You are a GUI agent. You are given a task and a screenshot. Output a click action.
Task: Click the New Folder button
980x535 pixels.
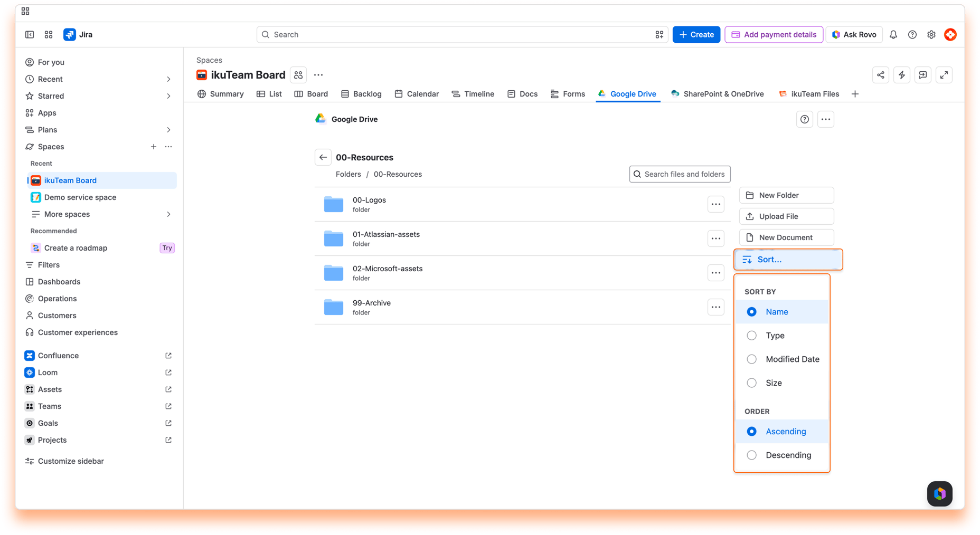tap(787, 195)
